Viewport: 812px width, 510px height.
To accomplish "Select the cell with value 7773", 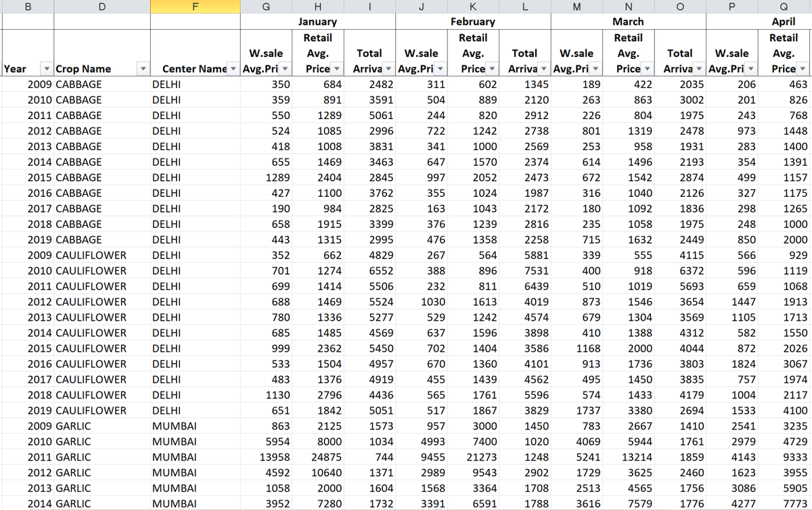I will click(784, 503).
